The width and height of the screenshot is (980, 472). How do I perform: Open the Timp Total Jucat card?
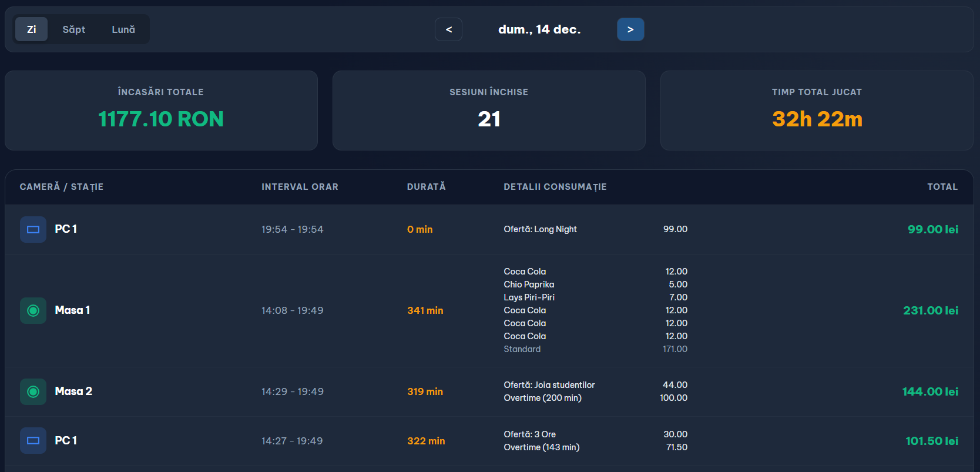click(817, 111)
